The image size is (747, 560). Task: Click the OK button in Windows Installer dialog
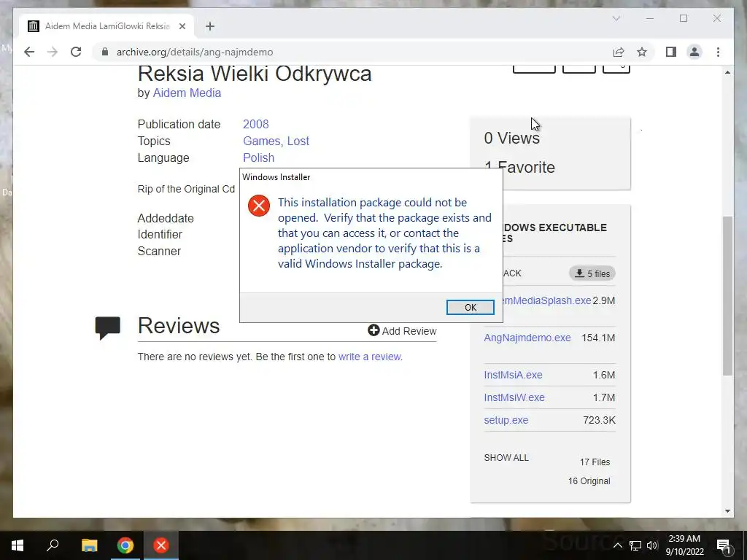(471, 307)
